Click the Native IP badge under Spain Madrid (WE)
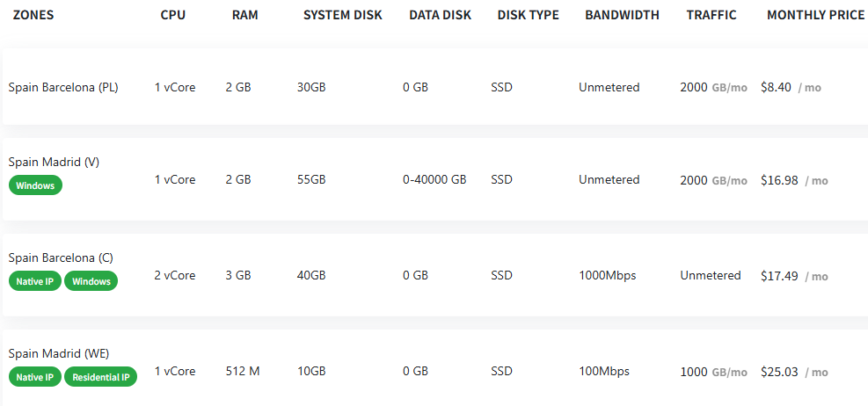Viewport: 868px width, 406px height. 35,377
